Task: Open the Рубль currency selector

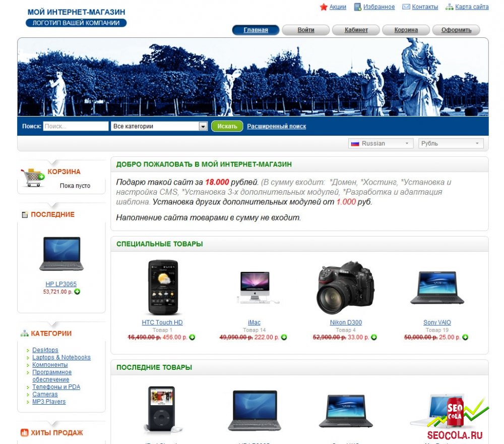Action: (451, 143)
